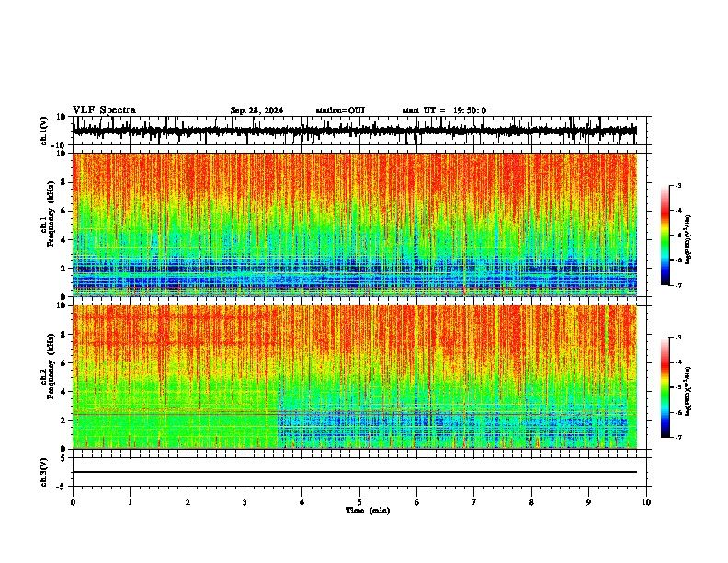
Task: Click the 5 tick on ch.3(V) axis
Action: click(x=64, y=458)
